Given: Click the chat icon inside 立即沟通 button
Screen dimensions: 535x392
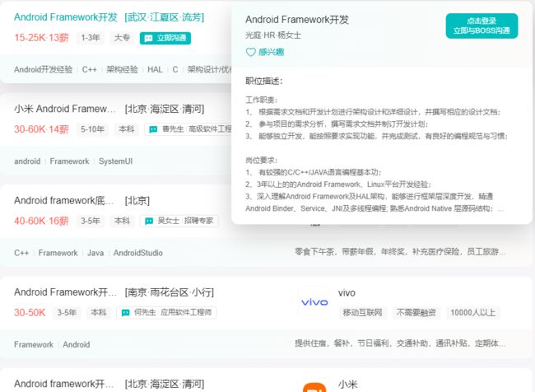Looking at the screenshot, I should pyautogui.click(x=148, y=38).
